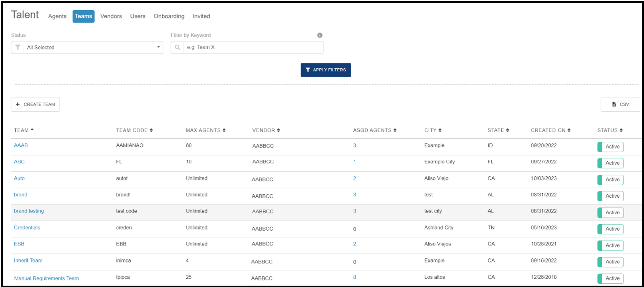Click the TN state cell
This screenshot has height=287, width=644.
pyautogui.click(x=491, y=228)
